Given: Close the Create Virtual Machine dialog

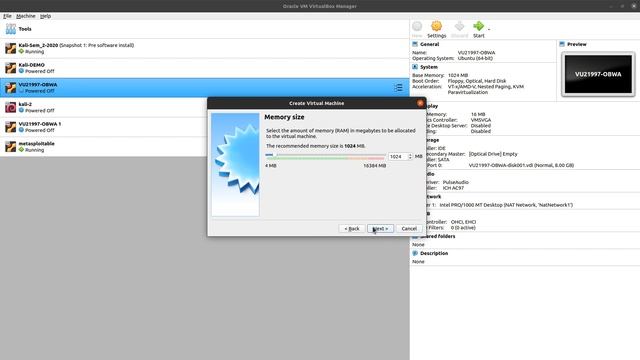Looking at the screenshot, I should coord(420,103).
